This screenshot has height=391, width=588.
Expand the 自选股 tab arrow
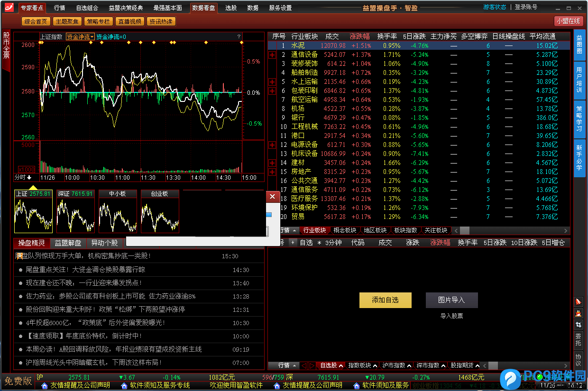pos(341,365)
